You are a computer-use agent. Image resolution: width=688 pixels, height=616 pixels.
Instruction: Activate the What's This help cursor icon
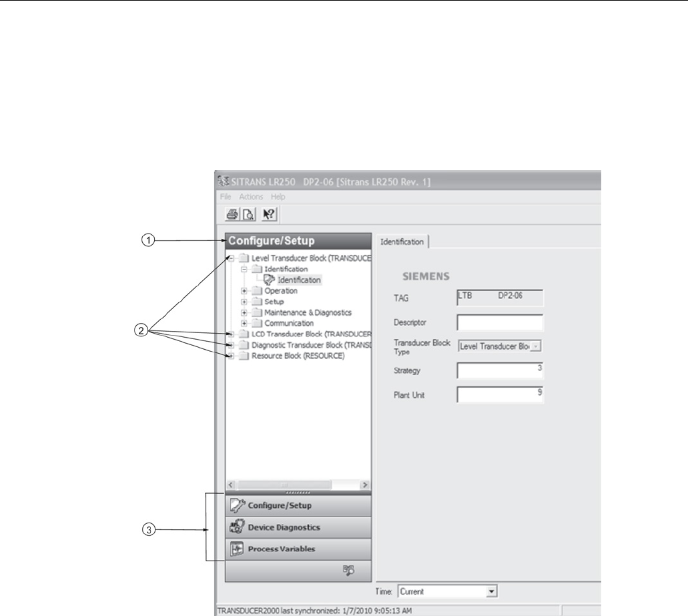[268, 214]
